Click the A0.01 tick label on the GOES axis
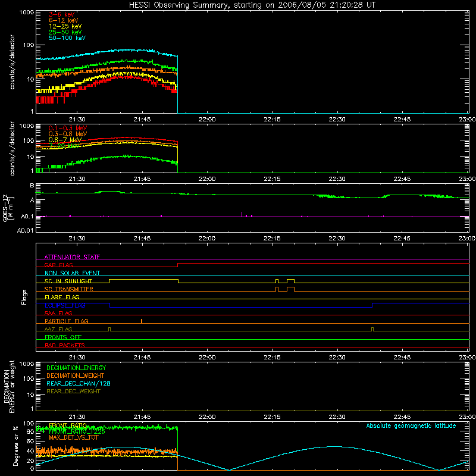Screen dimensions: 476x476 [25, 230]
